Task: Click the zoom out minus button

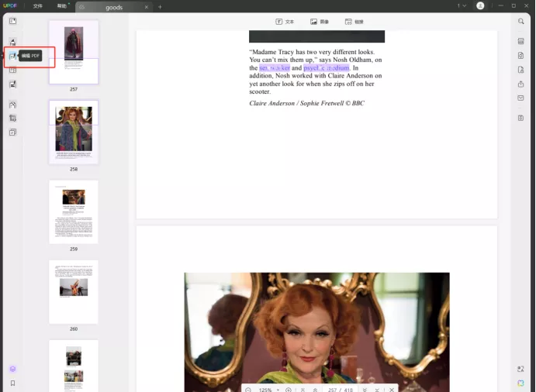Action: click(248, 389)
